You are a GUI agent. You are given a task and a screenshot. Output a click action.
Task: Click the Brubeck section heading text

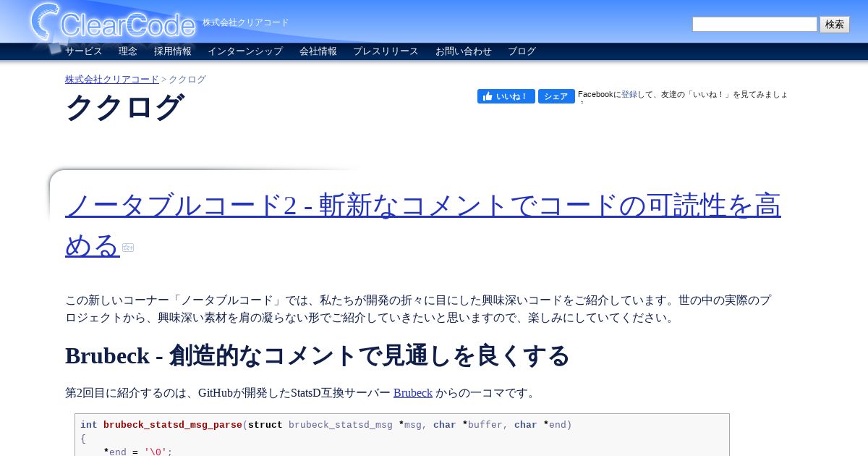[318, 355]
